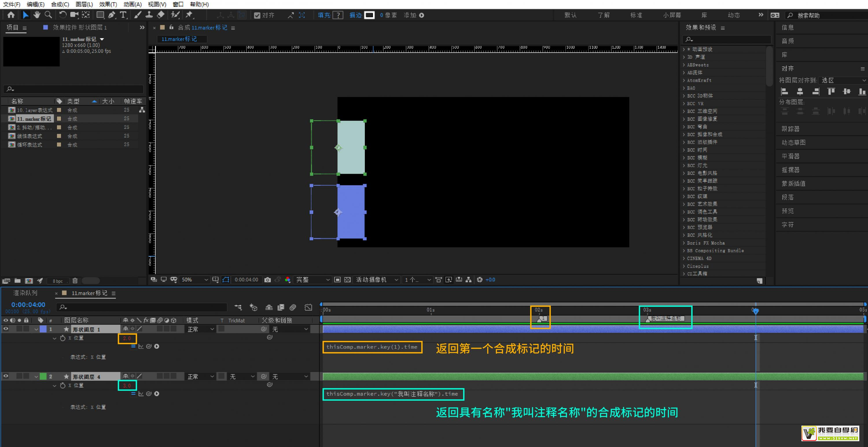
Task: Open the 跟踪器 panel
Action: (x=790, y=129)
